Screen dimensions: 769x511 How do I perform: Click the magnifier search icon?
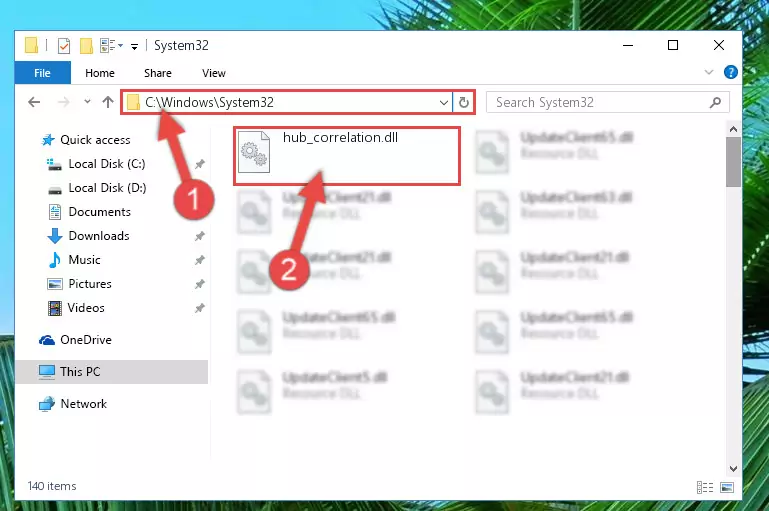[x=715, y=102]
